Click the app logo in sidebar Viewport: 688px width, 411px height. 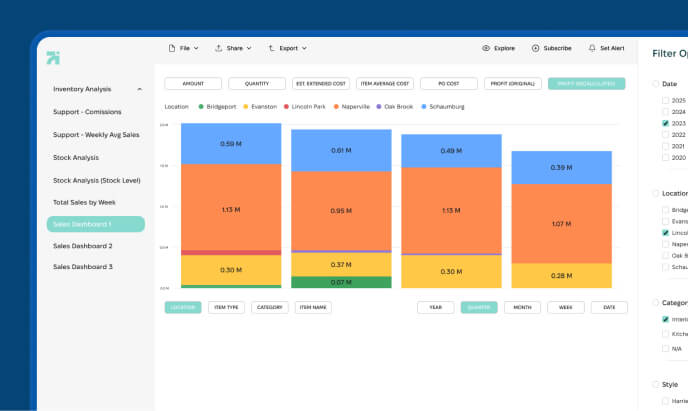tap(53, 59)
